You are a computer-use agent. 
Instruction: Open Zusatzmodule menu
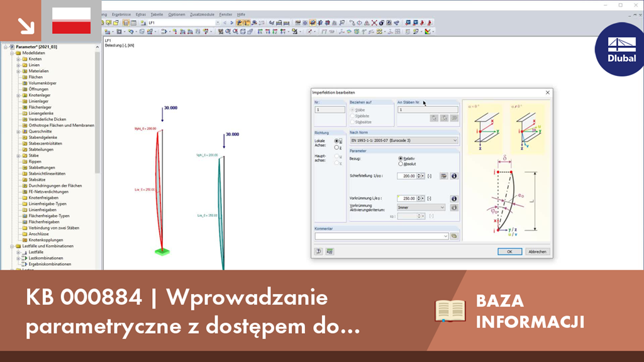pos(202,14)
